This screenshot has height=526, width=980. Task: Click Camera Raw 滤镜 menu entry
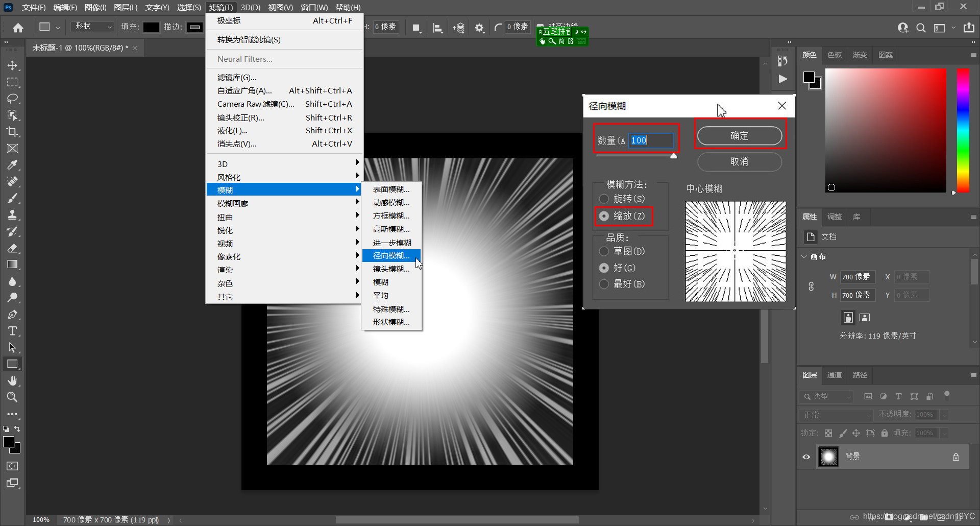[x=284, y=104]
